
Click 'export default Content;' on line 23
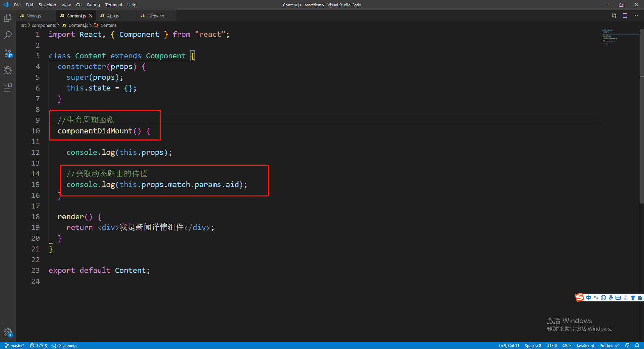point(99,271)
